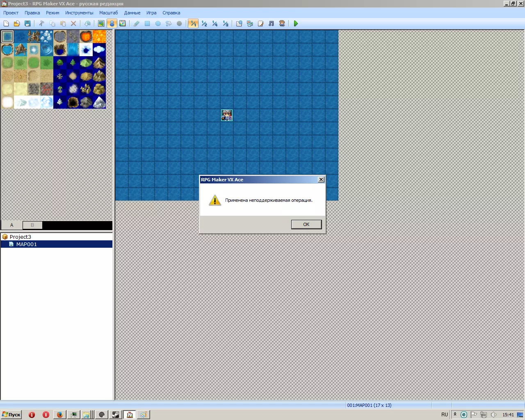Image resolution: width=525 pixels, height=420 pixels.
Task: Click the RU language indicator
Action: coord(445,415)
